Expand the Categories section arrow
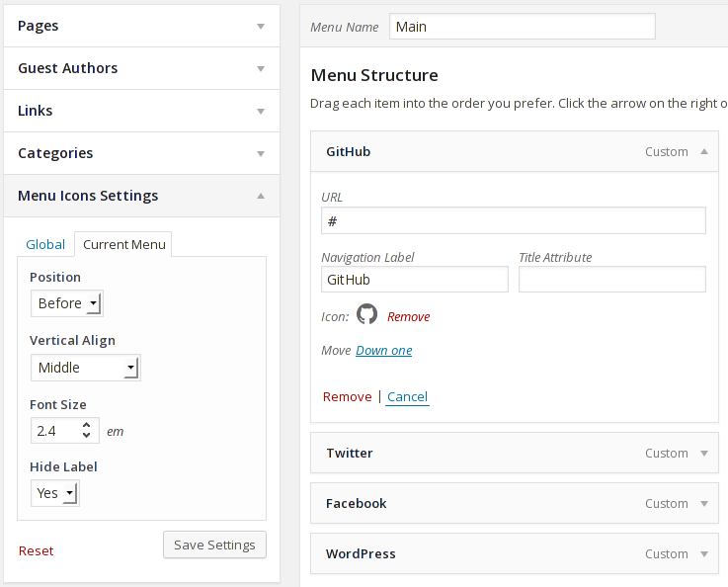This screenshot has height=587, width=728. tap(261, 153)
